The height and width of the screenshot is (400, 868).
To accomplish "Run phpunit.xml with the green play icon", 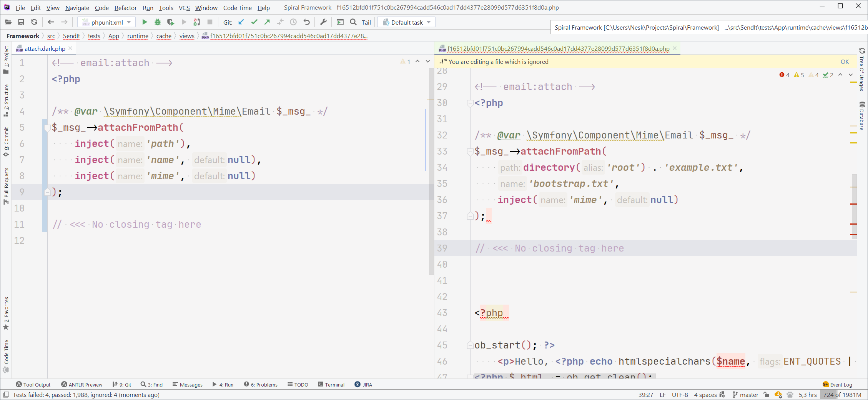I will point(145,22).
